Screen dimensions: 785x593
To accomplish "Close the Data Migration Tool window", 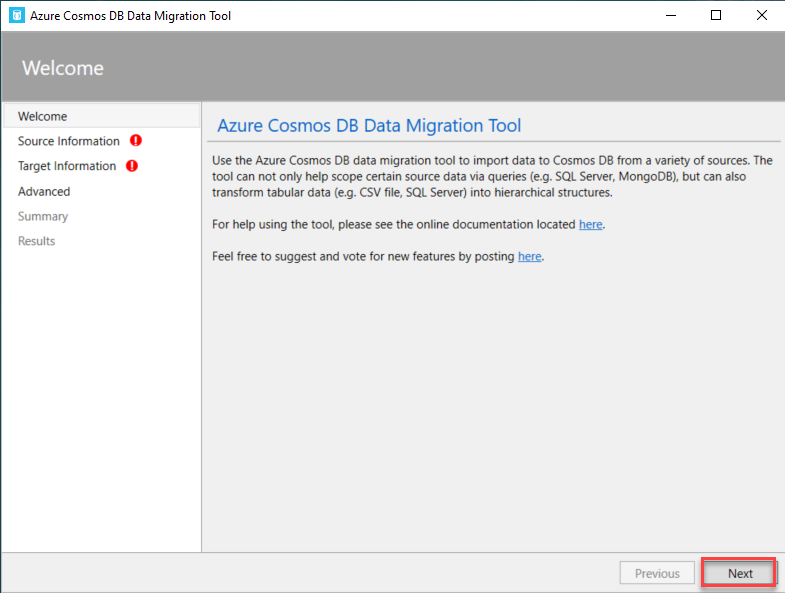I will click(762, 15).
